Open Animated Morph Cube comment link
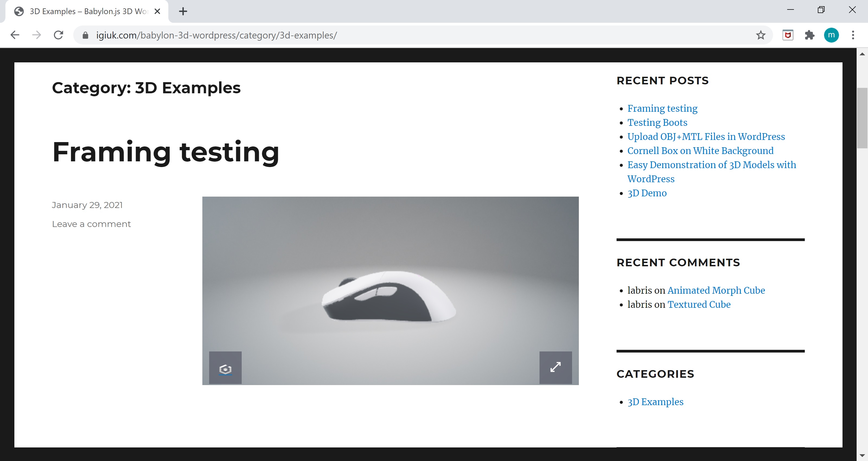 [x=716, y=290]
